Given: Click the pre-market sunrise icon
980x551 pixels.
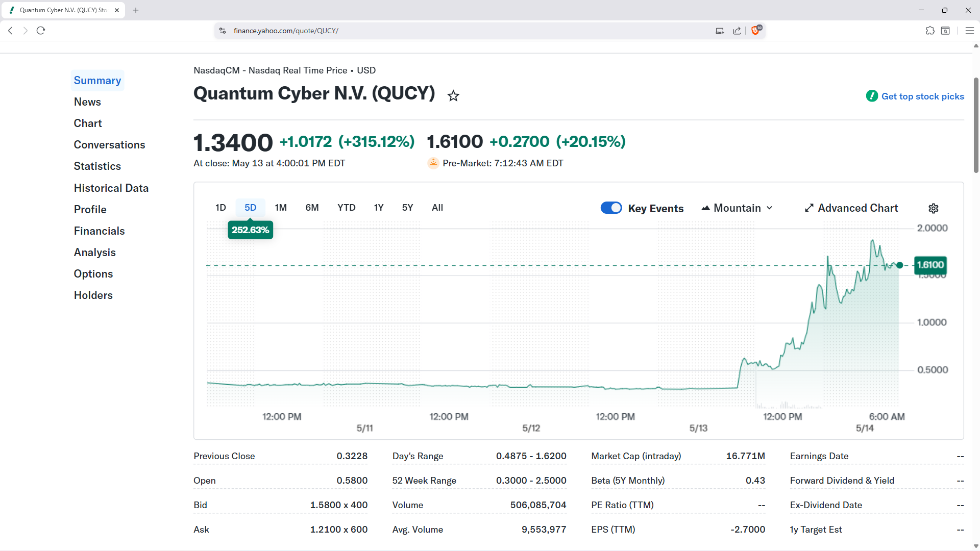Looking at the screenshot, I should click(433, 163).
